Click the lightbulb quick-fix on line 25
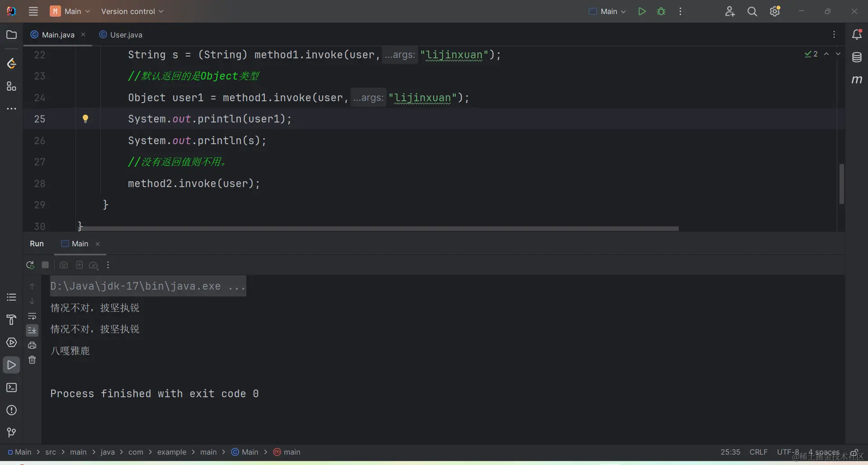868x465 pixels. 85,119
